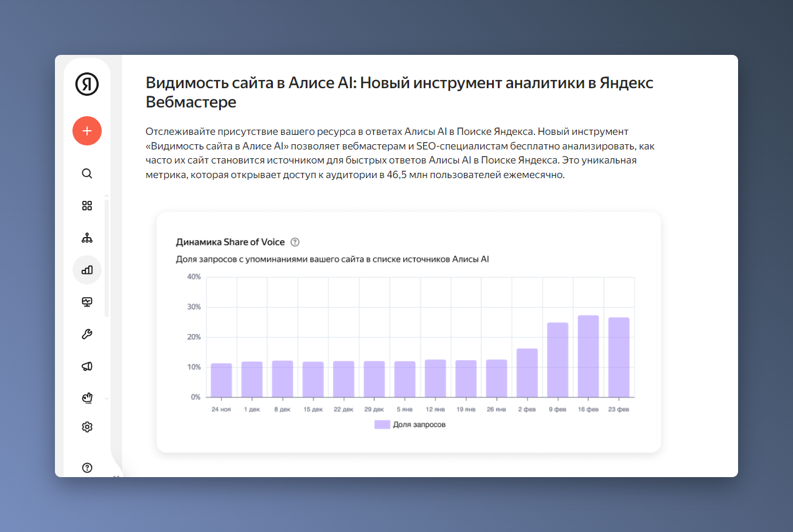Click the chart bar for 19 янв
The image size is (793, 532).
pos(466,379)
